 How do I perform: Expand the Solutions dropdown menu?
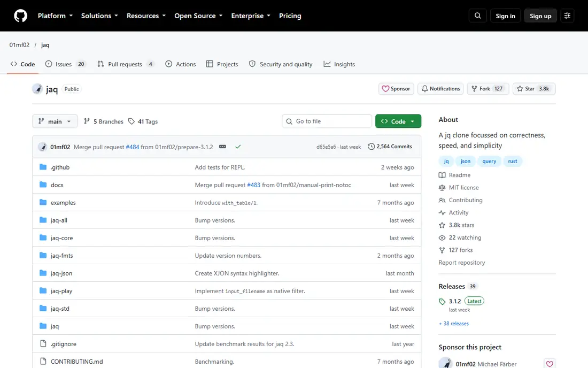click(99, 16)
